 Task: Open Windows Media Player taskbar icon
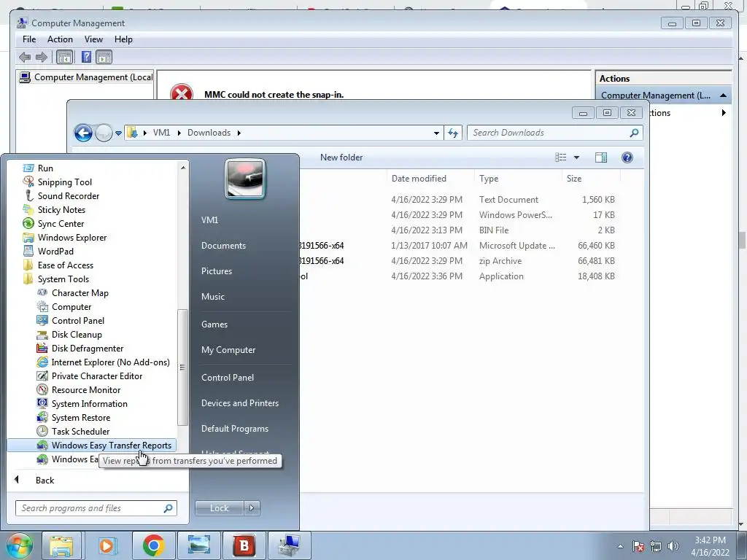click(108, 545)
